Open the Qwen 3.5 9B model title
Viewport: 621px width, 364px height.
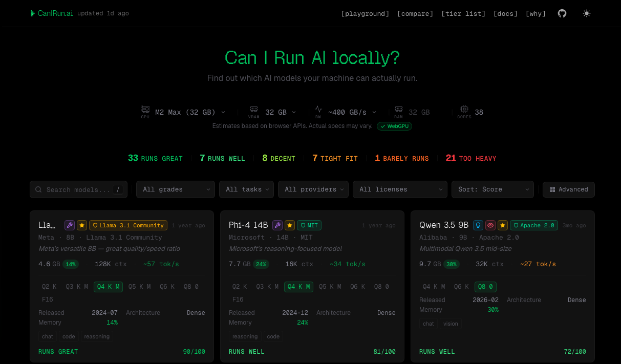pyautogui.click(x=444, y=225)
